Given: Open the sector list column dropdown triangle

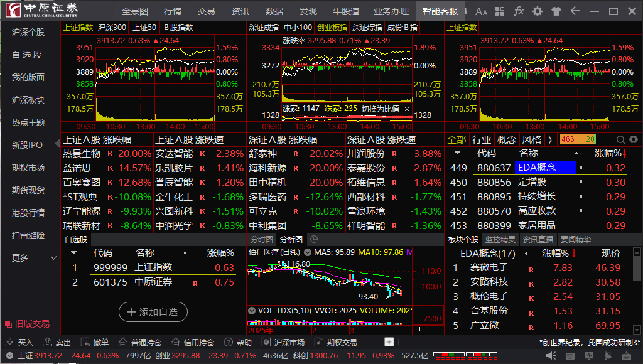Looking at the screenshot, I should pos(457,153).
